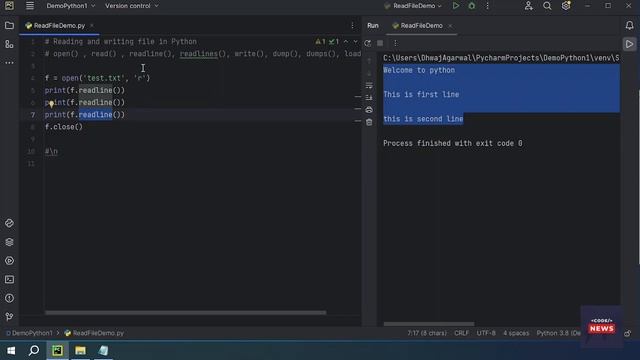Open the notifications bell
The height and width of the screenshot is (360, 640).
(x=629, y=26)
